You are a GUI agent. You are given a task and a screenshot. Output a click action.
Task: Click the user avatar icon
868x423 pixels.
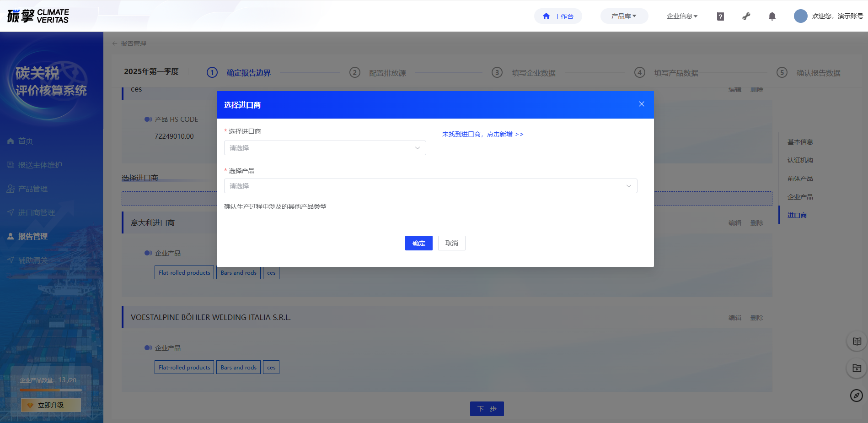(800, 16)
